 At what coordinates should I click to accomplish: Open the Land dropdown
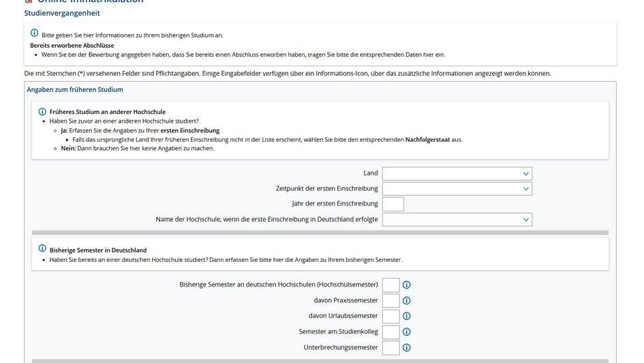(457, 173)
